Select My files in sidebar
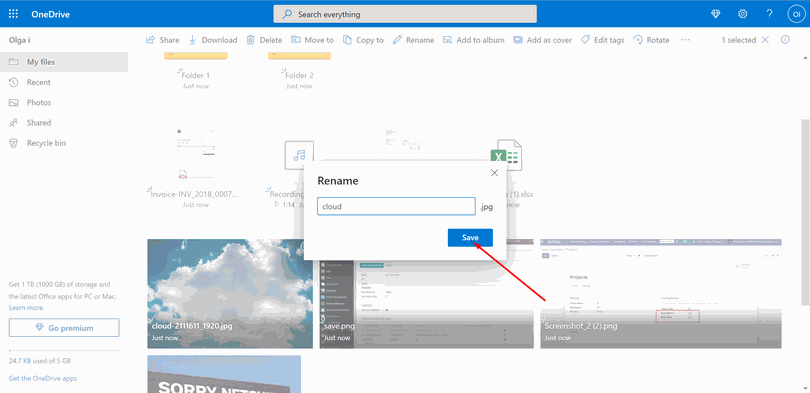The image size is (810, 393). coord(64,62)
